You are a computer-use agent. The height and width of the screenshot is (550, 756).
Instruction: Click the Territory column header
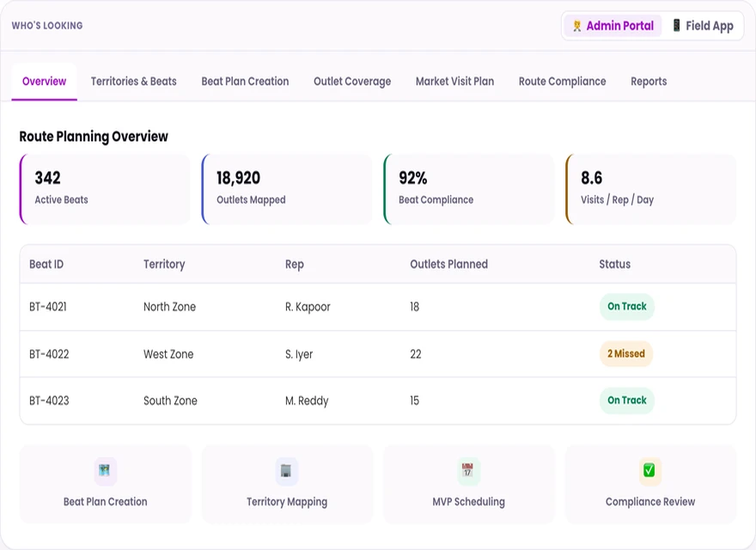[164, 265]
